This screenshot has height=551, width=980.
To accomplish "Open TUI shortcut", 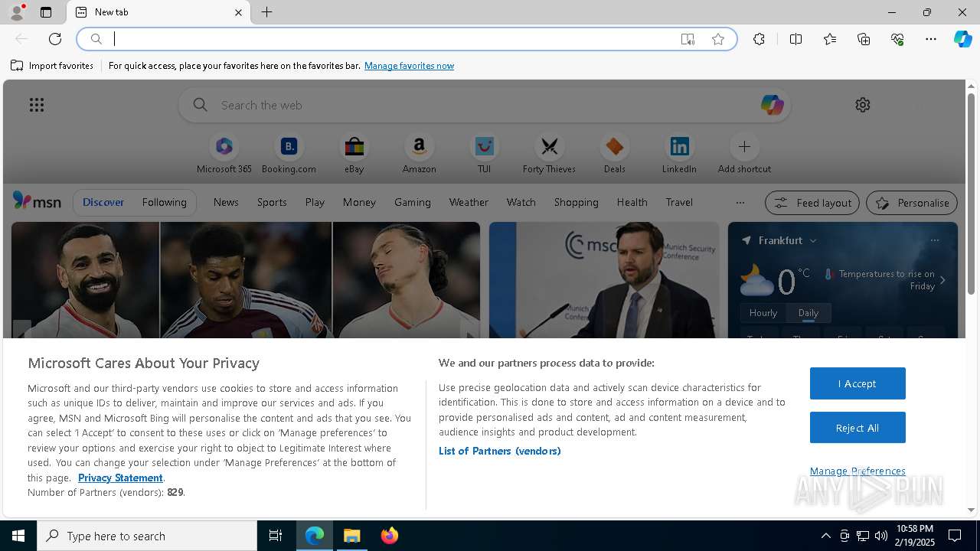I will click(x=484, y=154).
